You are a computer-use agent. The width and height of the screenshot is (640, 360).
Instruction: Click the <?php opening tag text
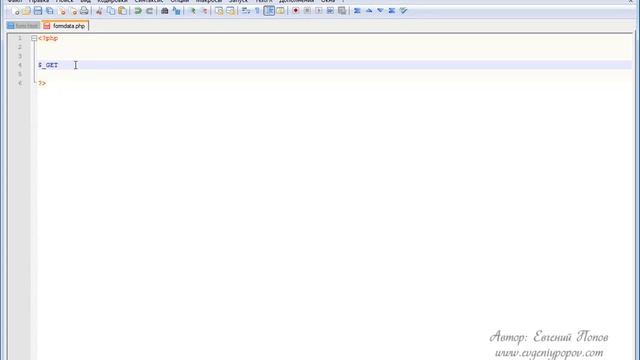[48, 38]
